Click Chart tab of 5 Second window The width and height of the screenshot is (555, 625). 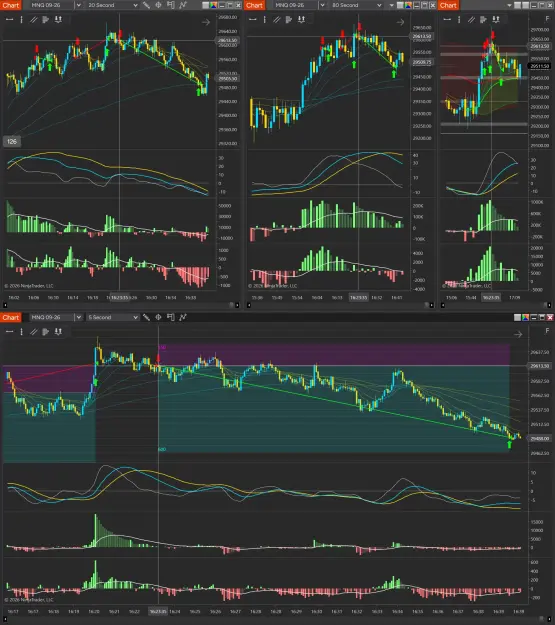(x=11, y=317)
